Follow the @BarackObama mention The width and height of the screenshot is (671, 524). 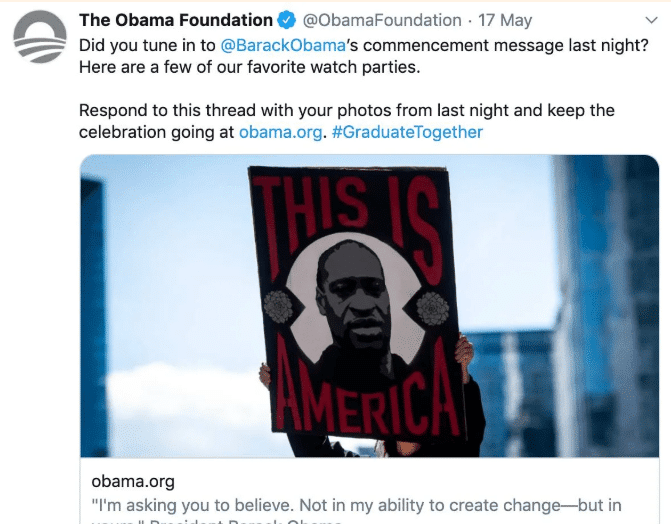coord(283,45)
